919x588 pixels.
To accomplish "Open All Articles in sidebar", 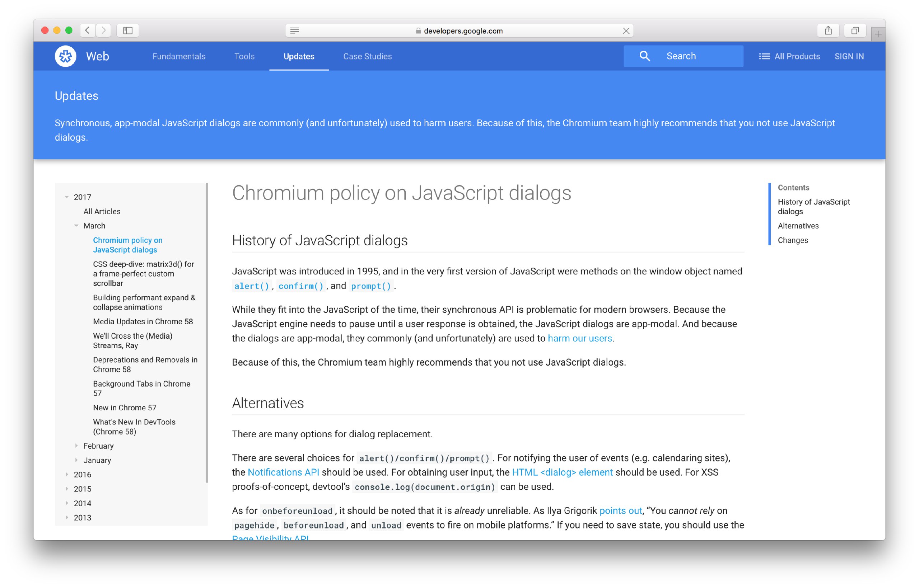I will coord(102,211).
